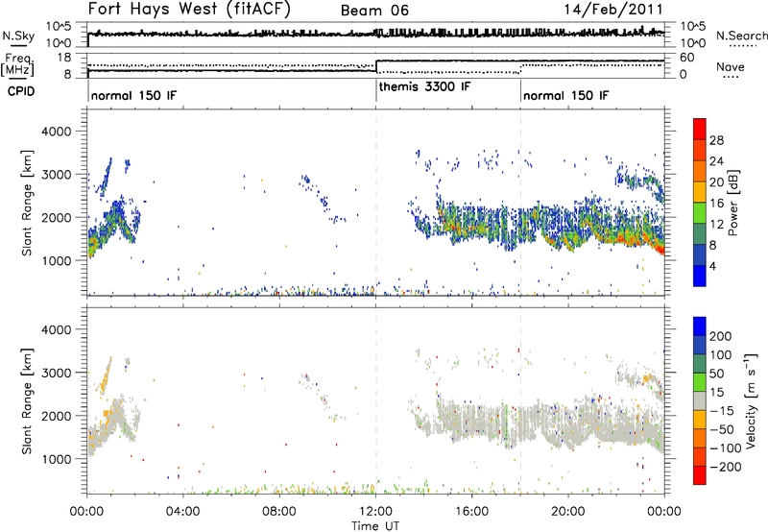
Task: Click the '4000' tick on the power panel
Action: pos(56,132)
